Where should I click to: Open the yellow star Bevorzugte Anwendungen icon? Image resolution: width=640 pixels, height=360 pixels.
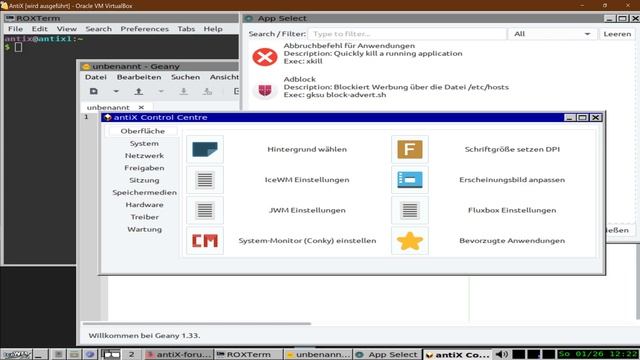[x=410, y=241]
